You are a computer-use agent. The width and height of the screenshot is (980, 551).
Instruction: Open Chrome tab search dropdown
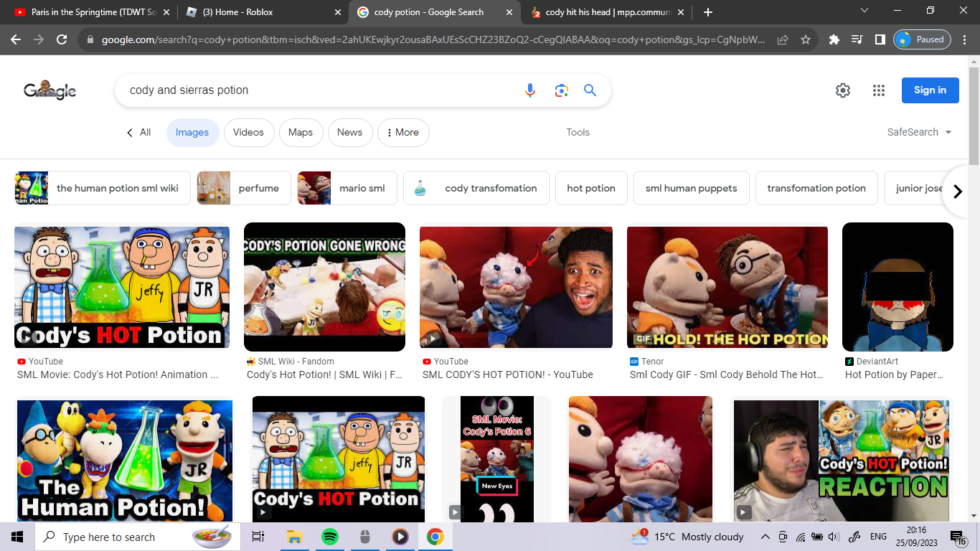pos(864,10)
